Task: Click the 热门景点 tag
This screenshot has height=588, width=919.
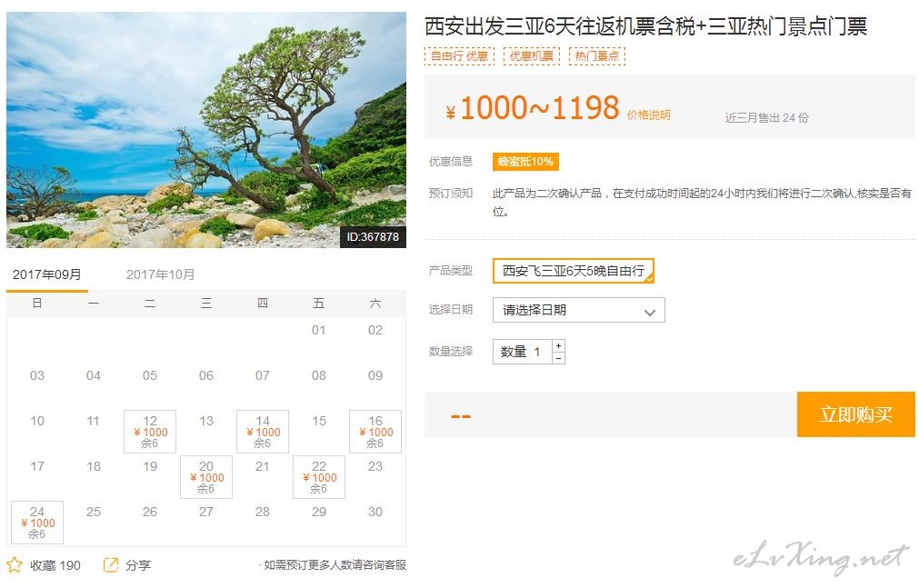Action: (597, 55)
